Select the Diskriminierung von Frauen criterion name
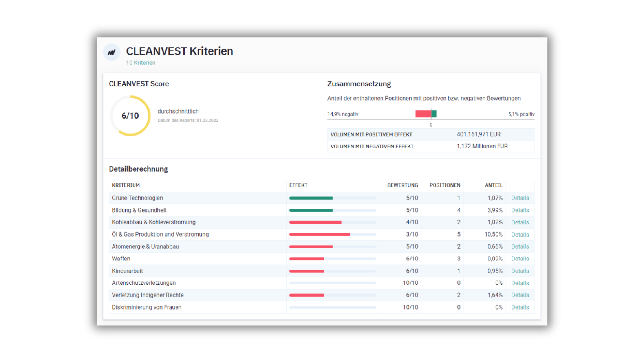 click(146, 307)
